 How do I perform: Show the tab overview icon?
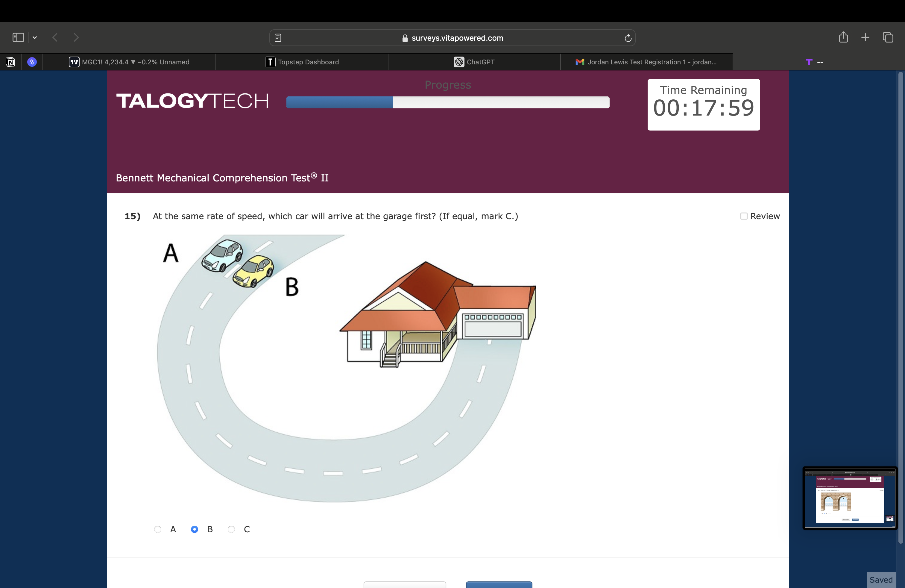888,37
